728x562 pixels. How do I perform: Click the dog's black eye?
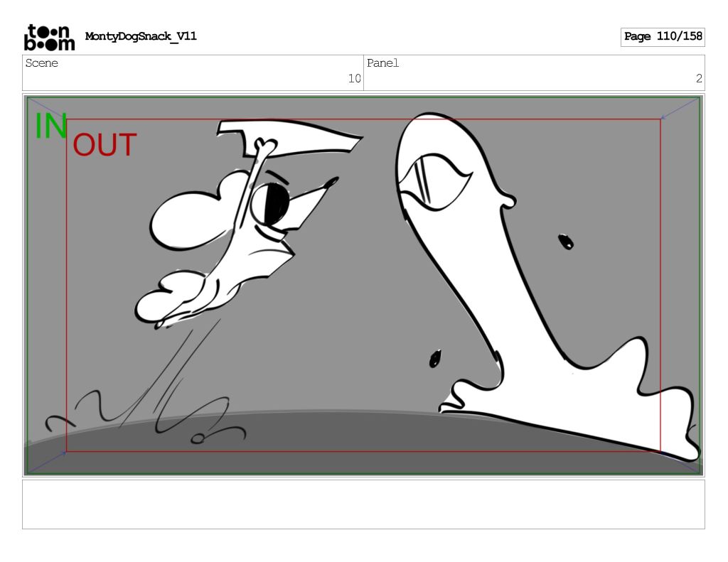click(275, 203)
